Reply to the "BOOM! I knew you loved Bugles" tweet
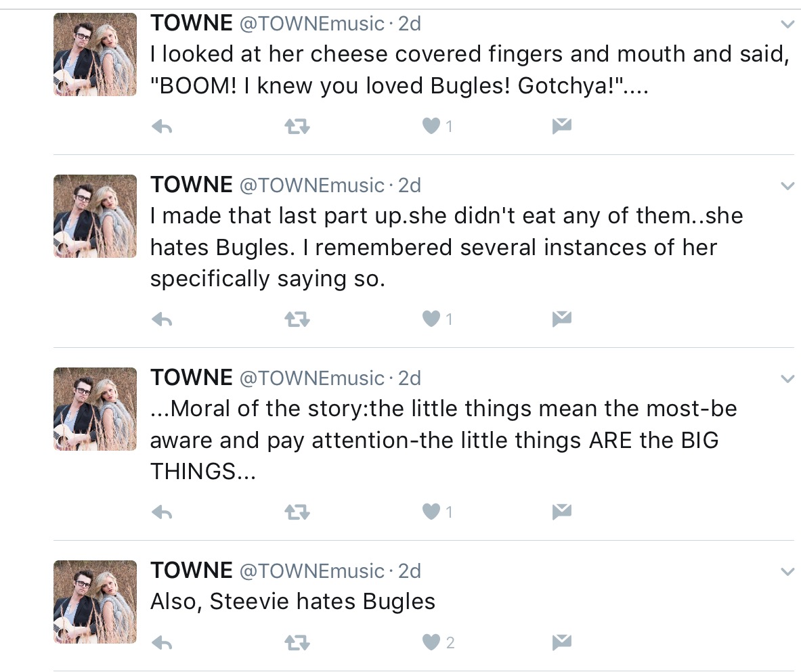The height and width of the screenshot is (672, 801). click(162, 126)
